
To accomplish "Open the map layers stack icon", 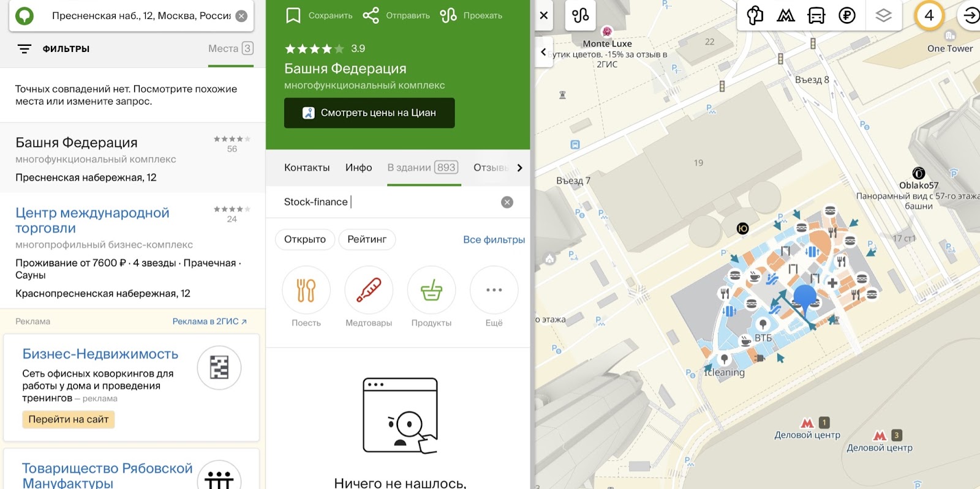I will 883,15.
